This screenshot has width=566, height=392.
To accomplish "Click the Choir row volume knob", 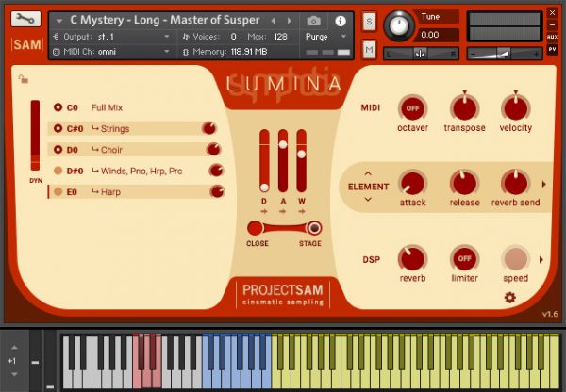I will (x=214, y=149).
